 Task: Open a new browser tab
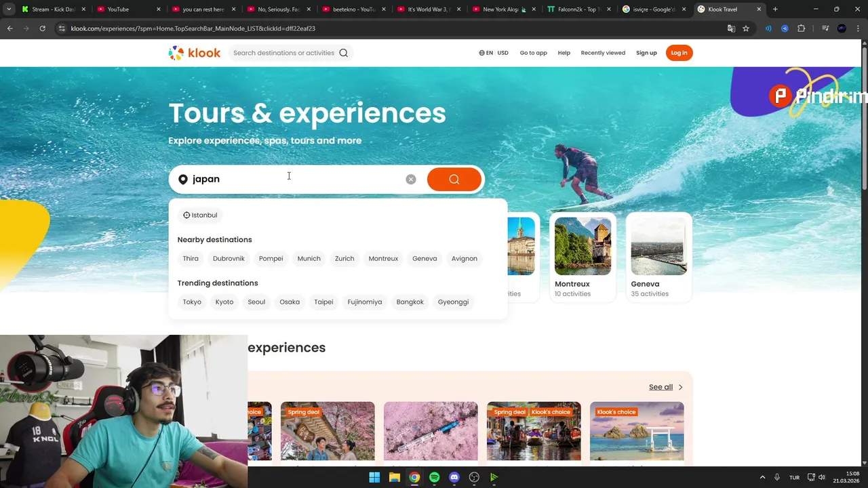pyautogui.click(x=775, y=9)
